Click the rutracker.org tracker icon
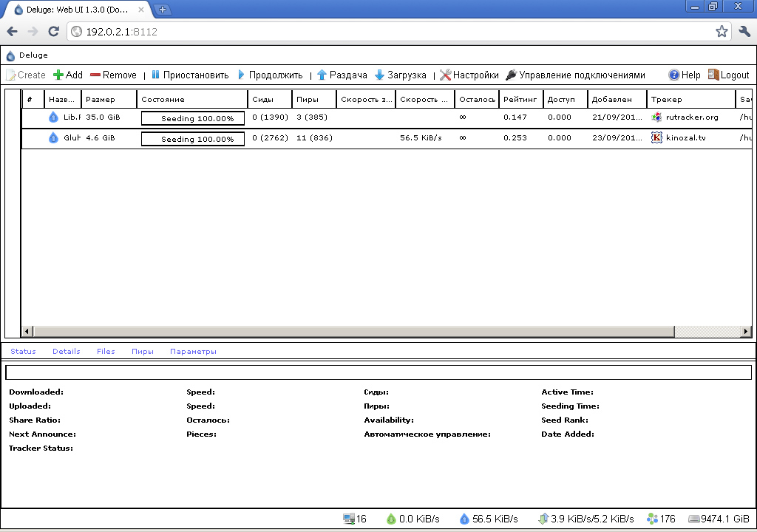757x532 pixels. click(656, 117)
